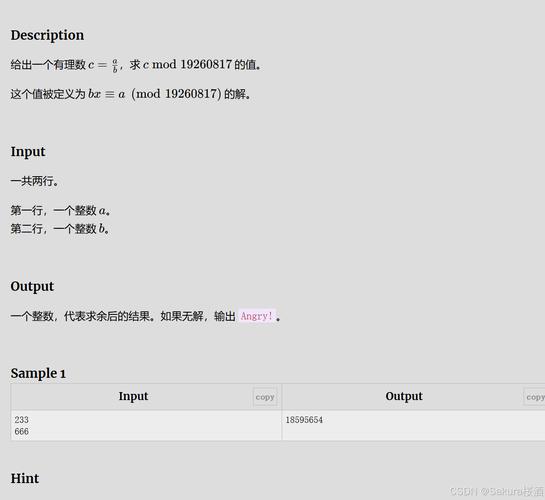
Task: Click the line 第二行,一个整数 b
Action: [x=60, y=229]
